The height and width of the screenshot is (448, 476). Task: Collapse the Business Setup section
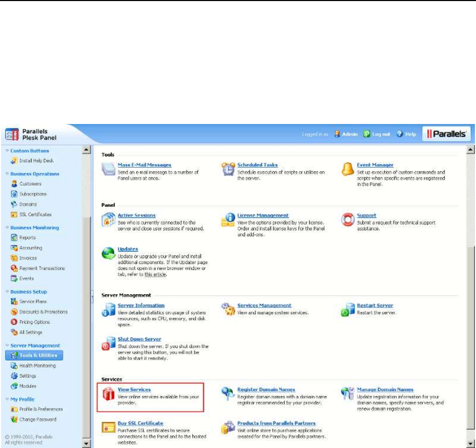click(x=7, y=292)
